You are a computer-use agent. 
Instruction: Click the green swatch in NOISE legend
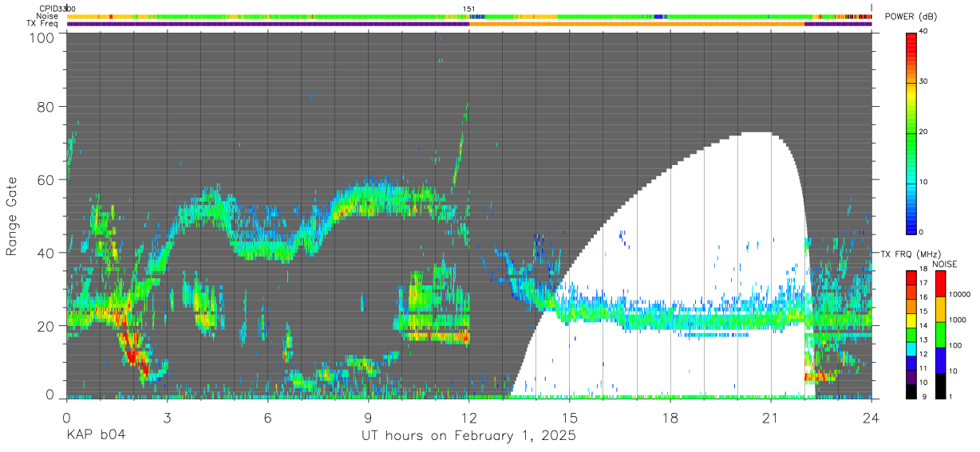tap(941, 334)
